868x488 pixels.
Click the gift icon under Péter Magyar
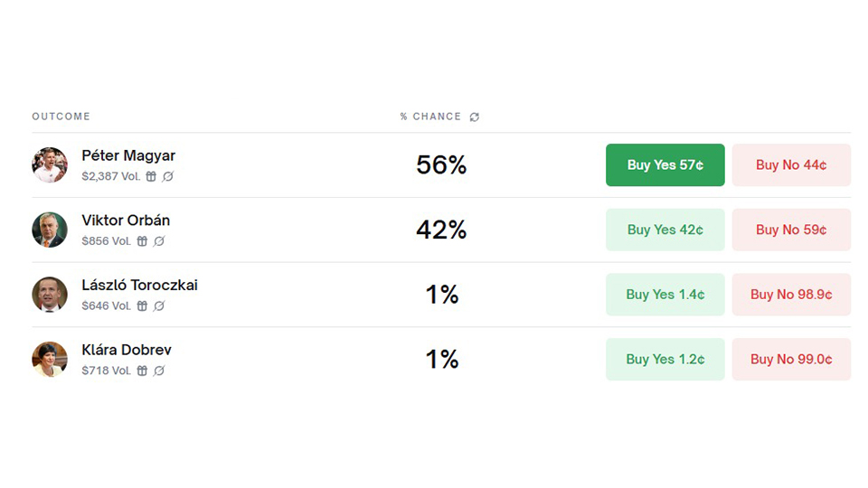pyautogui.click(x=151, y=176)
